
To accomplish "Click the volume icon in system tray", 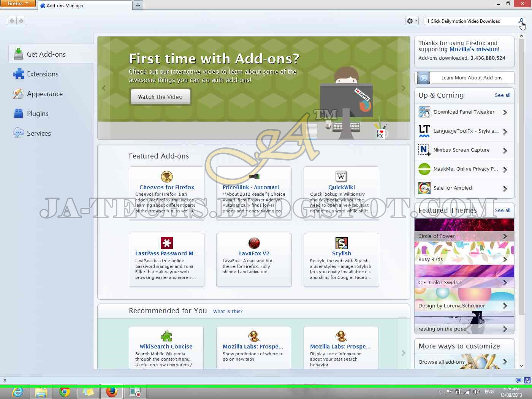I will coord(476,392).
